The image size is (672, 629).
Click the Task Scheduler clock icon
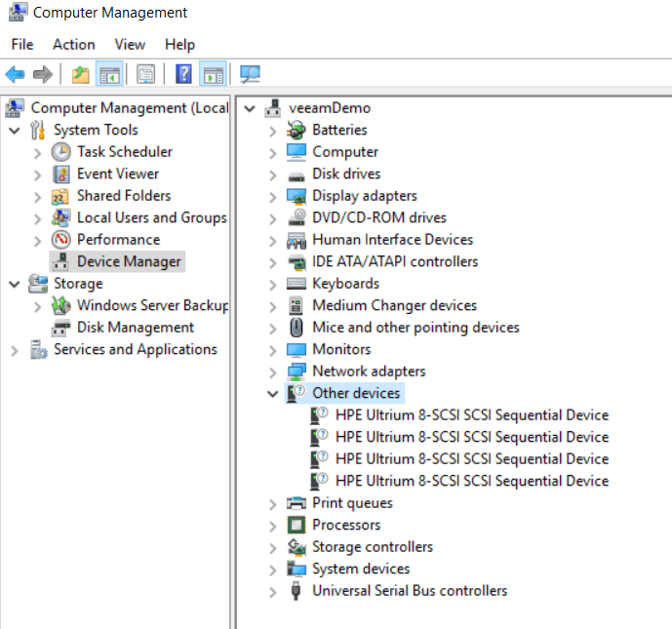[60, 152]
